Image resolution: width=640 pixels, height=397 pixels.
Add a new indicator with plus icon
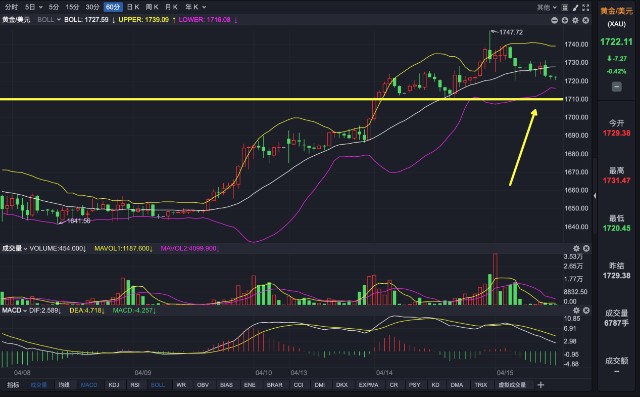click(x=541, y=385)
